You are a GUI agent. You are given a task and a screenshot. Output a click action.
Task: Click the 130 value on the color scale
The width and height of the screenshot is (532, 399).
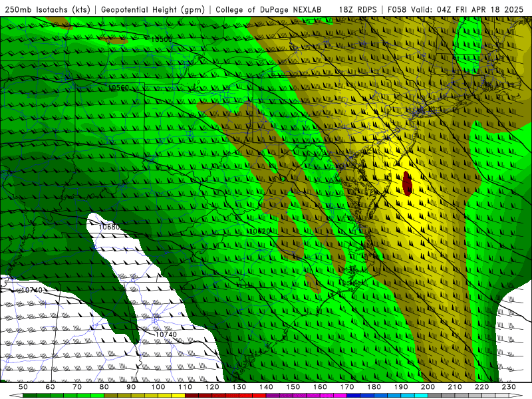click(x=239, y=387)
